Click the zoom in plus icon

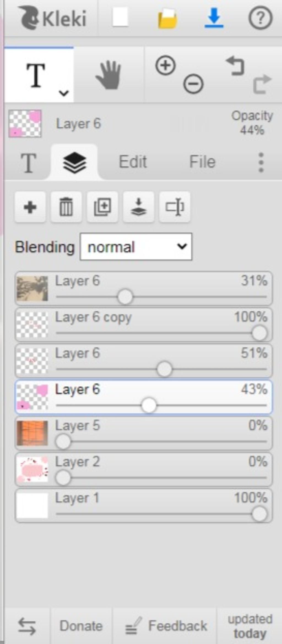click(166, 65)
